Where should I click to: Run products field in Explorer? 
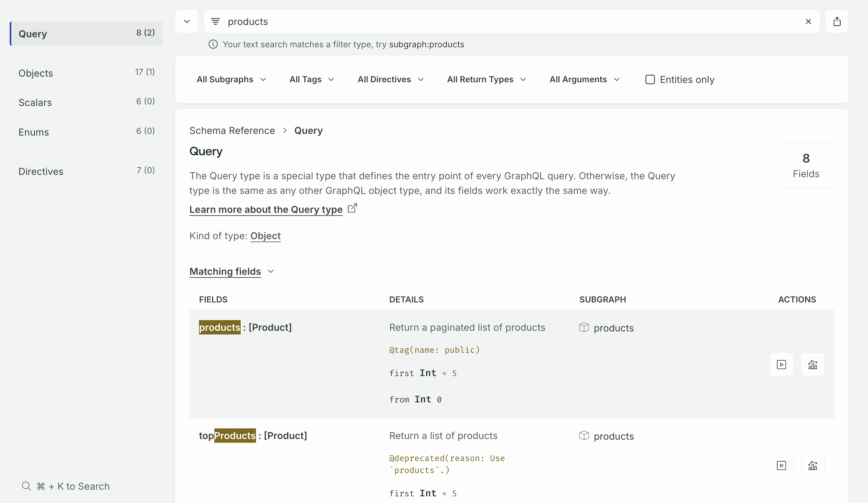pos(781,364)
